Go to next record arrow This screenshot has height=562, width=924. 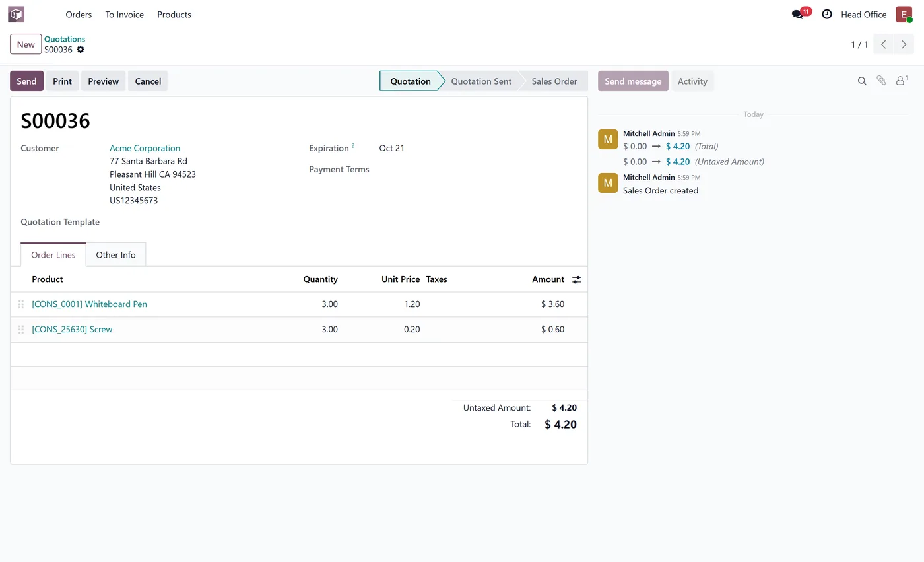(x=904, y=44)
